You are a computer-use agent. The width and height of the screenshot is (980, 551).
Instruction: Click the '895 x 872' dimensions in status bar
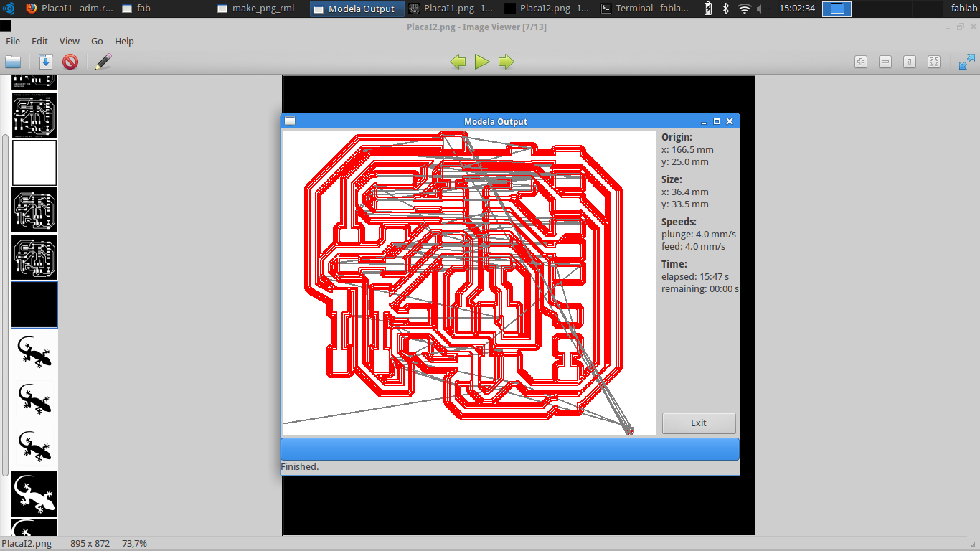[x=90, y=544]
